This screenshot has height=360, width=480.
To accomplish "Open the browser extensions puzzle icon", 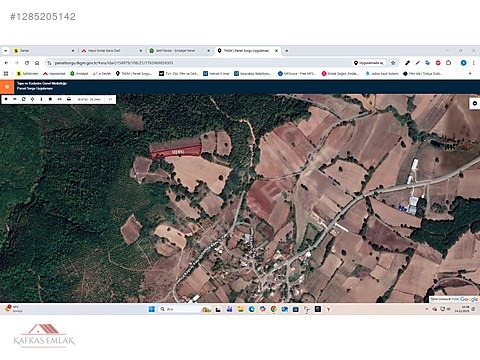I will [x=449, y=63].
